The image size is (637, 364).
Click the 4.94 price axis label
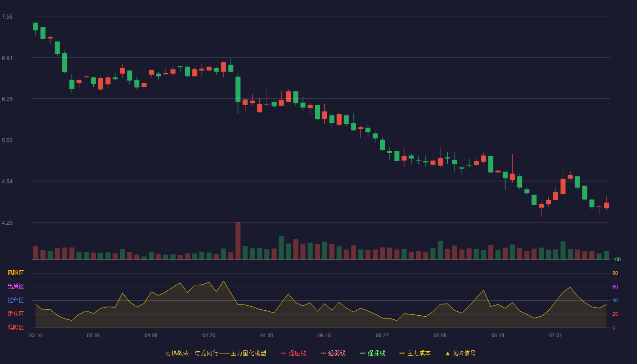[7, 182]
